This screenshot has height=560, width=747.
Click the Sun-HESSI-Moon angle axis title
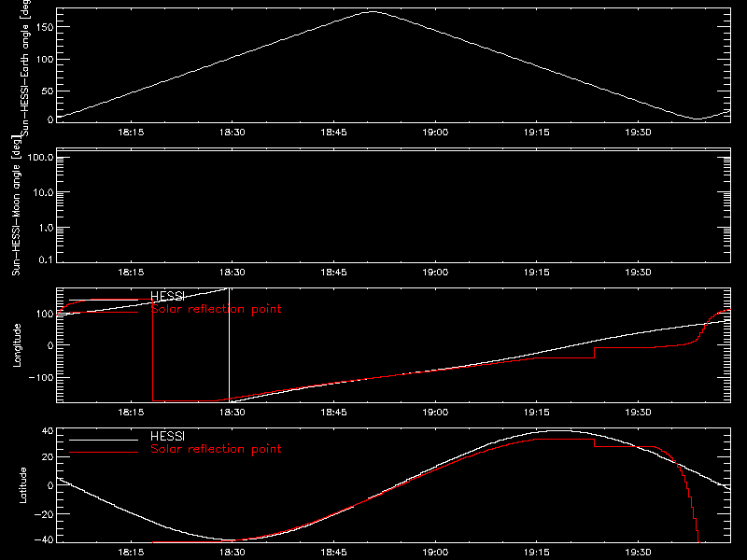tap(17, 205)
